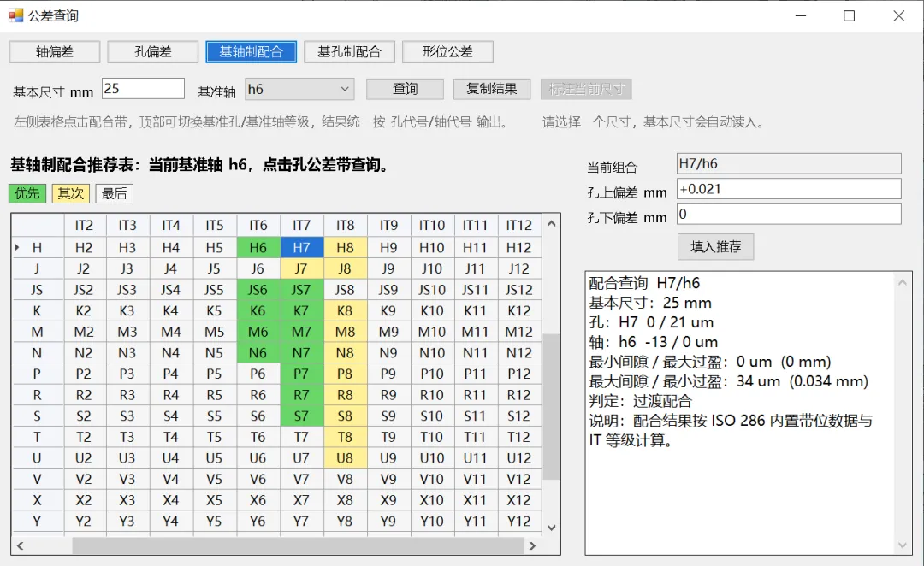Click the table's horizontal scrollbar thumb
Viewport: 924px width, 566px height.
[x=298, y=546]
